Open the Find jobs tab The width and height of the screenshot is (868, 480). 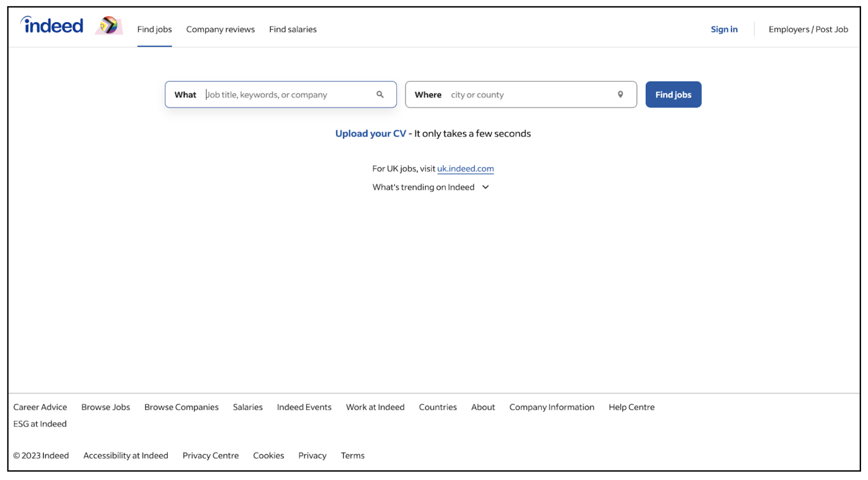pyautogui.click(x=154, y=29)
